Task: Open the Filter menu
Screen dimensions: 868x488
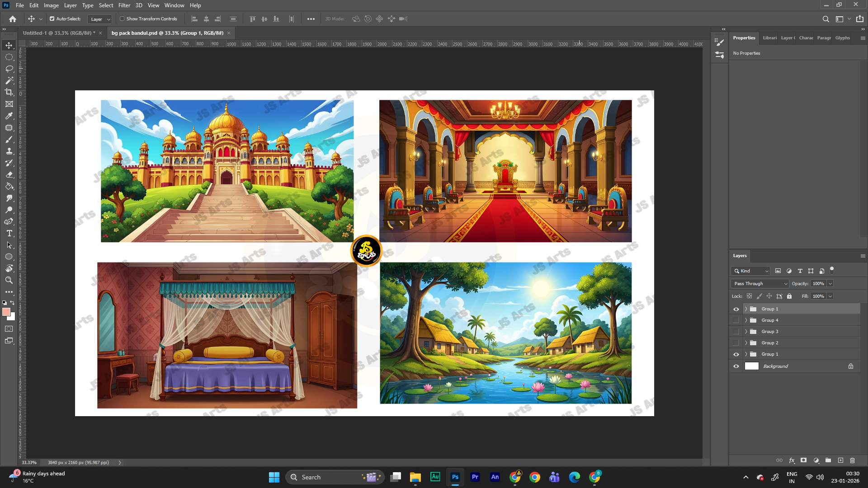Action: point(124,5)
